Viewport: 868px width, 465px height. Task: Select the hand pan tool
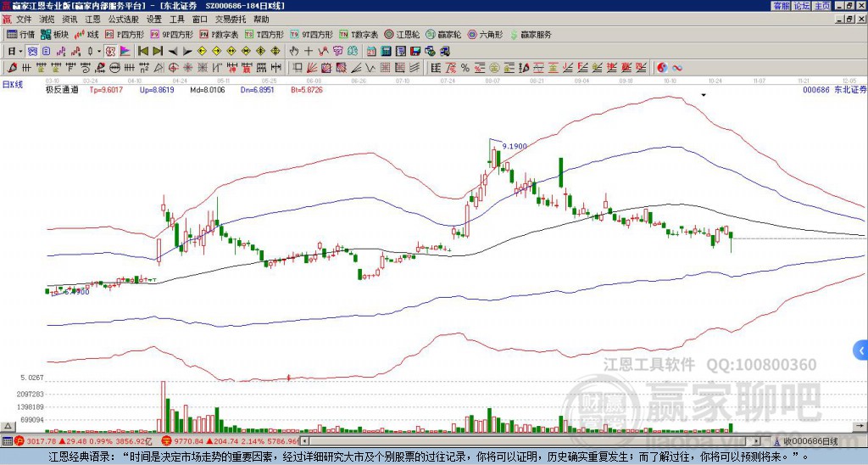pyautogui.click(x=294, y=52)
